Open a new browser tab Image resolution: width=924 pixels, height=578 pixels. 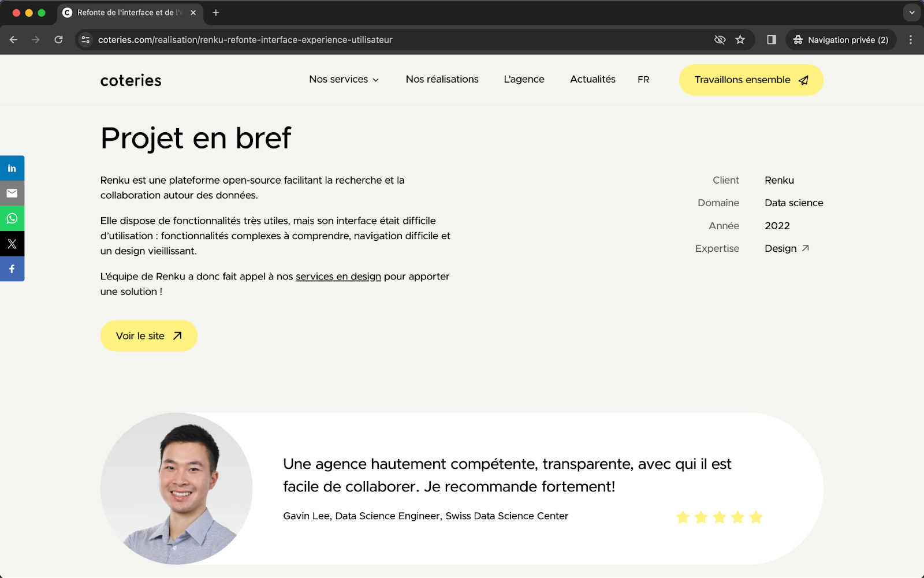(x=215, y=13)
